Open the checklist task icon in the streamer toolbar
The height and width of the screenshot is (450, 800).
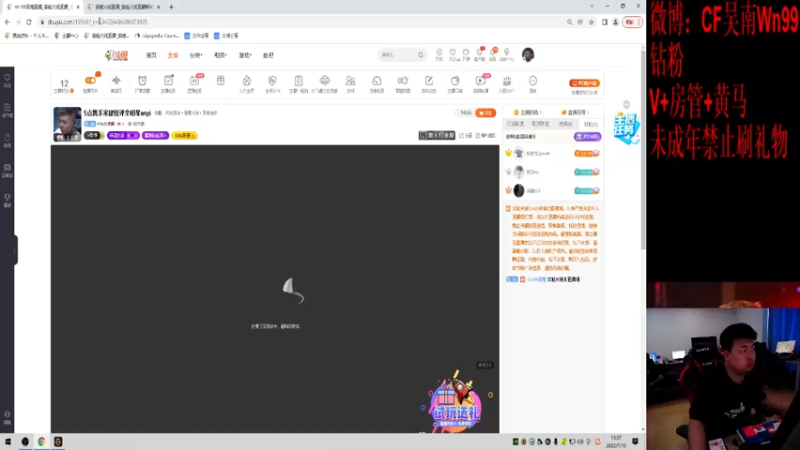click(x=168, y=81)
